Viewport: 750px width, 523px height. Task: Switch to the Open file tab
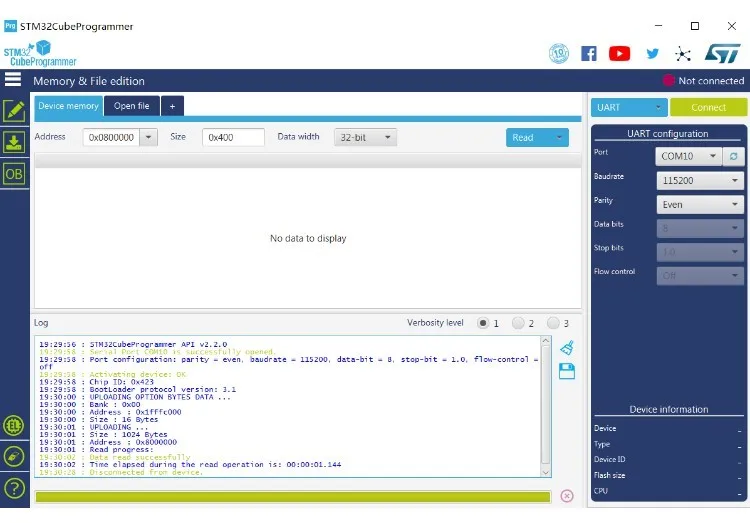point(132,106)
